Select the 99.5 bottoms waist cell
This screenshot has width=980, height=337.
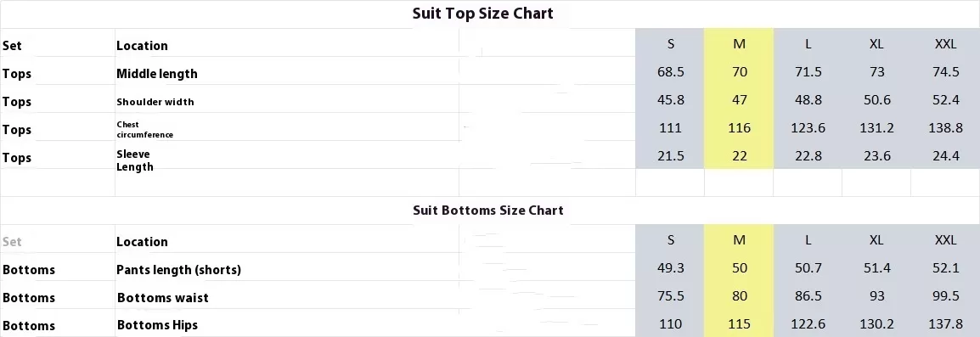coord(946,295)
